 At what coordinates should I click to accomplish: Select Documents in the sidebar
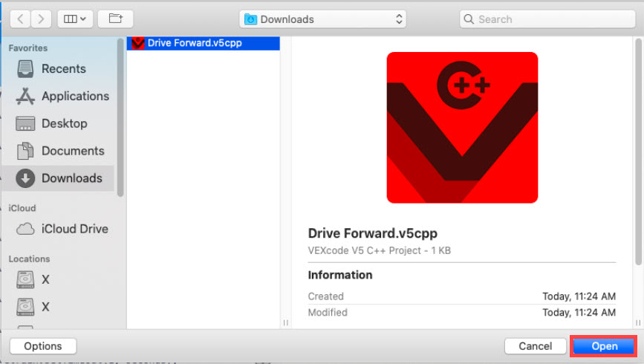click(x=58, y=151)
